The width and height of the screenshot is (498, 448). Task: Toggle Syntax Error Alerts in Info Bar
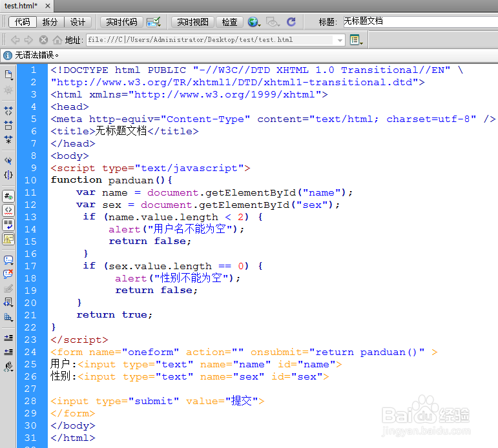8,239
